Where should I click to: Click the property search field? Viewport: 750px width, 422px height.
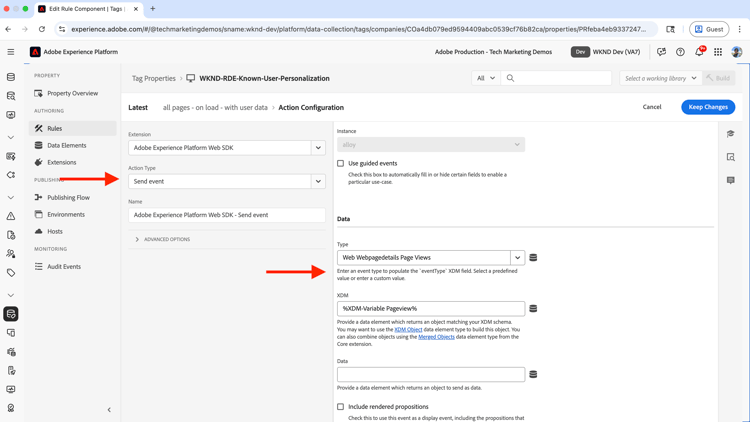(x=556, y=78)
